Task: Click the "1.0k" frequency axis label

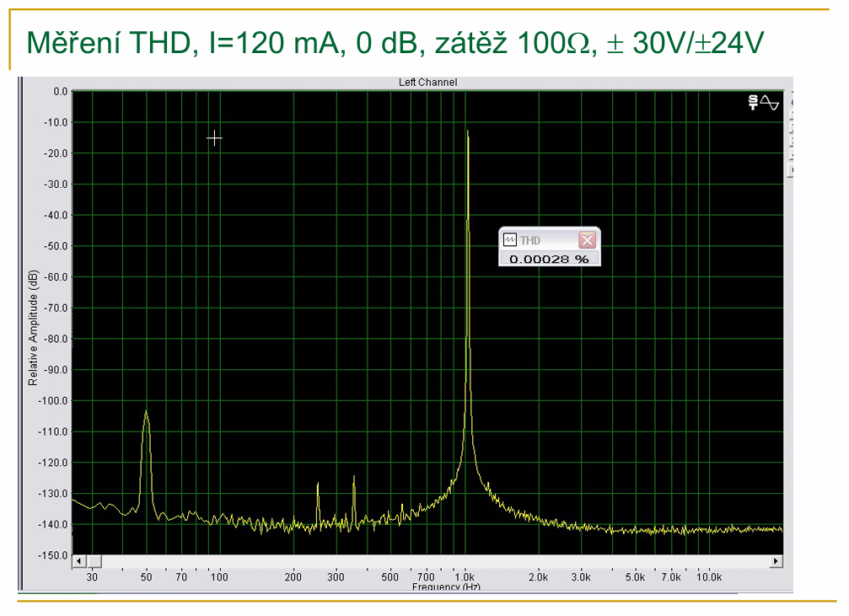Action: tap(465, 577)
